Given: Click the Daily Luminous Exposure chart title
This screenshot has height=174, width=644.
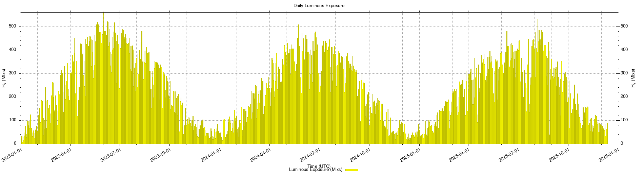Looking at the screenshot, I should tap(319, 5).
